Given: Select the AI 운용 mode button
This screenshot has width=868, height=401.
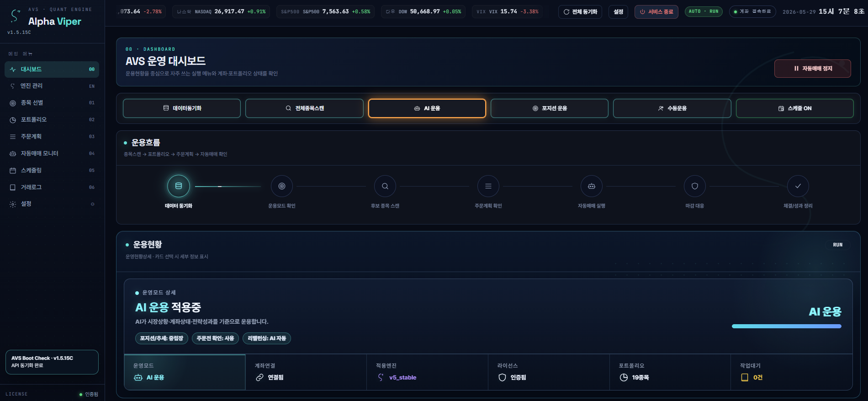Looking at the screenshot, I should 427,108.
